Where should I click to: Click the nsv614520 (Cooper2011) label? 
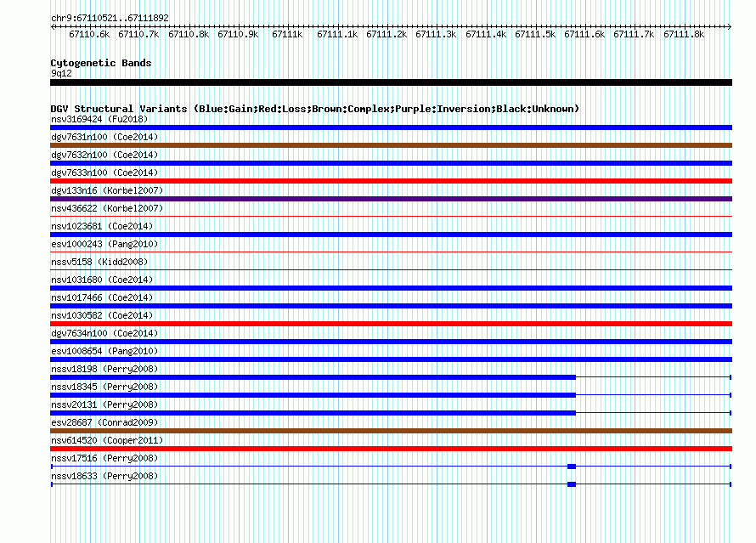[107, 440]
